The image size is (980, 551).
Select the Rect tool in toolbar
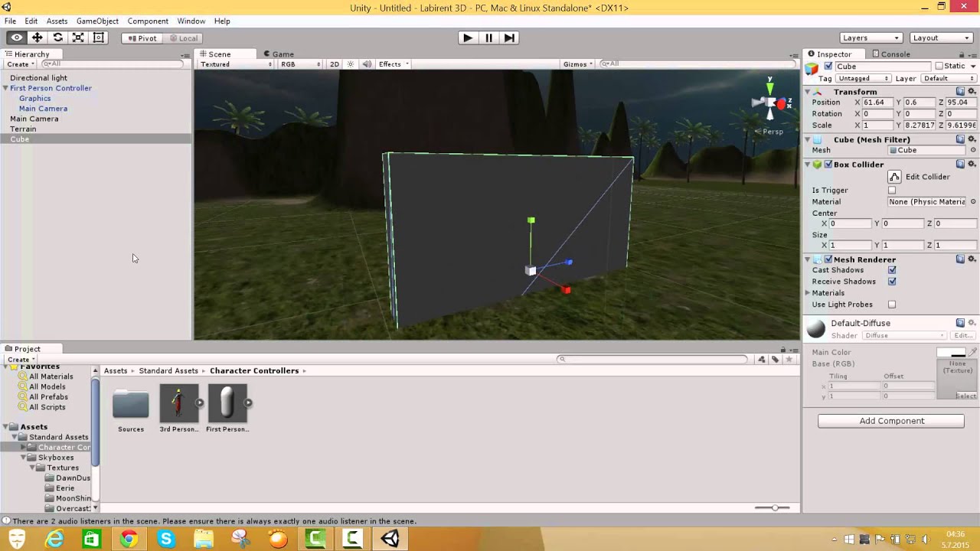tap(99, 37)
